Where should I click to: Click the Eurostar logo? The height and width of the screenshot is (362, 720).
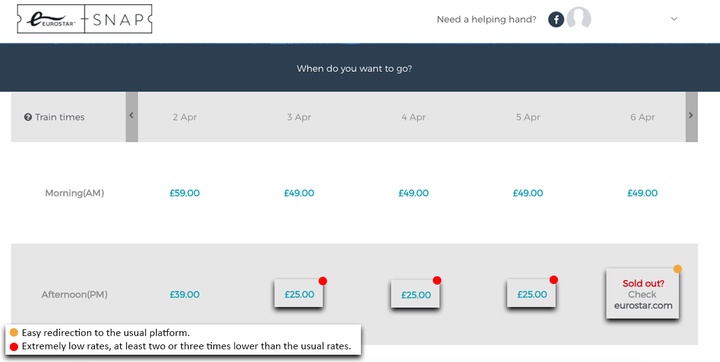pos(51,19)
